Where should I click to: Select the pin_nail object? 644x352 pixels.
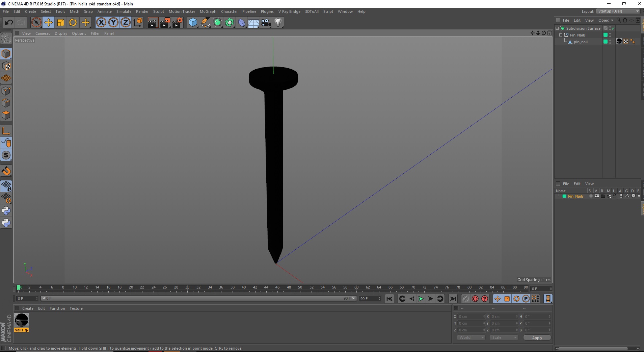581,42
